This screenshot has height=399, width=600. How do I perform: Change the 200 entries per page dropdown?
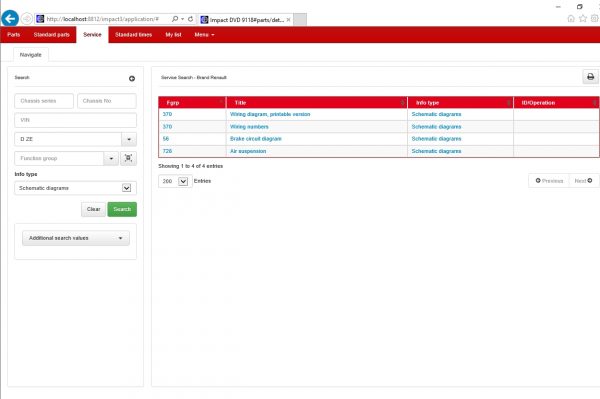[175, 181]
